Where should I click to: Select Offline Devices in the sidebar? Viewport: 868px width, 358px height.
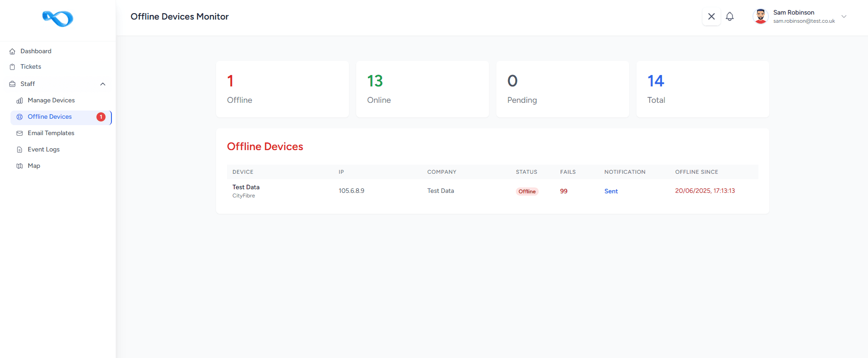point(61,117)
